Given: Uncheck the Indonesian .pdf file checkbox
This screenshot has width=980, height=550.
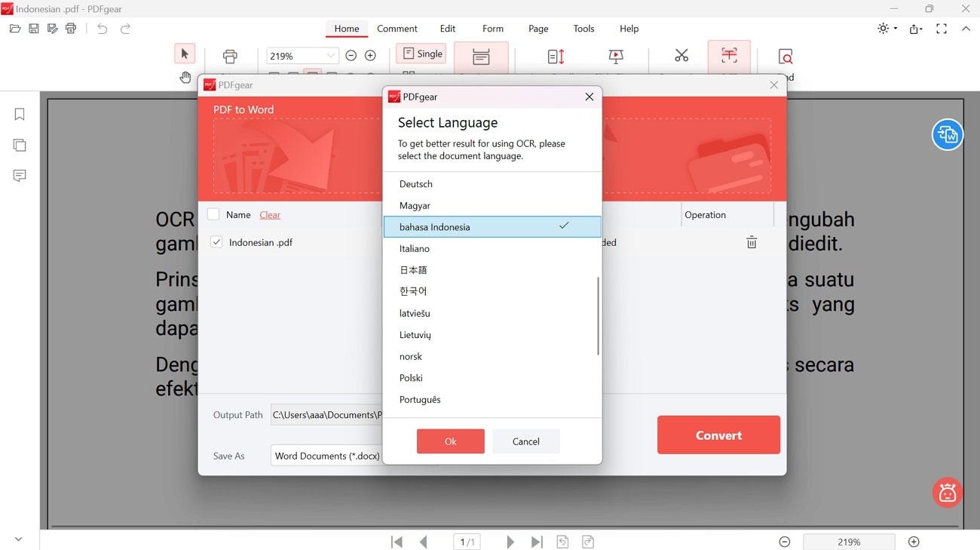Looking at the screenshot, I should pyautogui.click(x=216, y=242).
